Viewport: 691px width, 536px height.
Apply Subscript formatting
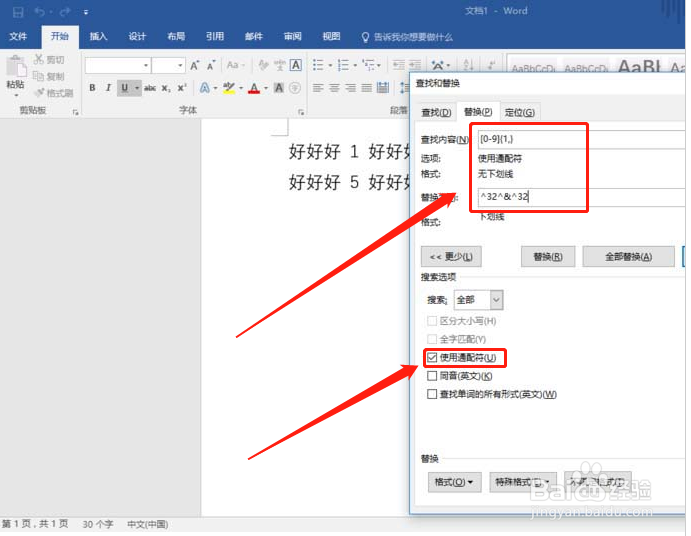[166, 88]
